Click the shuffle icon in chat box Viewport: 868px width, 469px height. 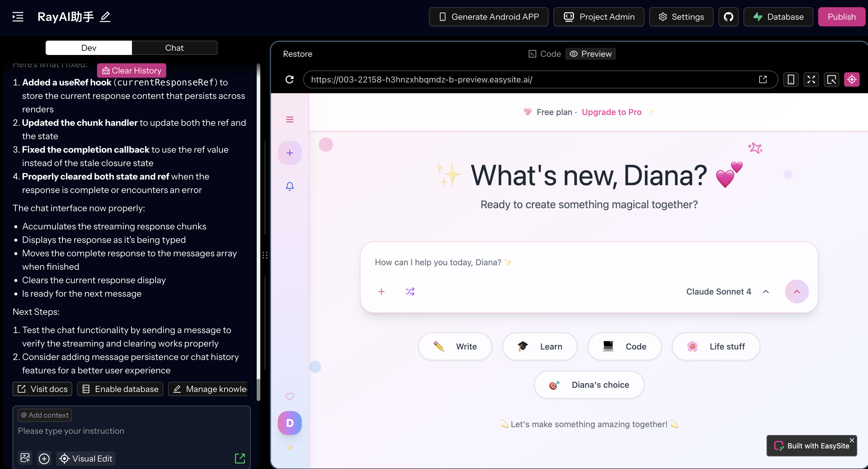(x=410, y=291)
